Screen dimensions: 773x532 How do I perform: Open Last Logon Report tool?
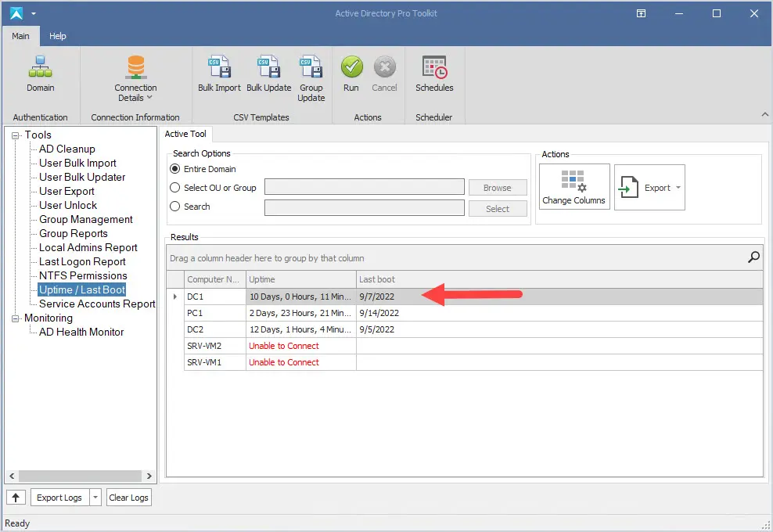(82, 261)
